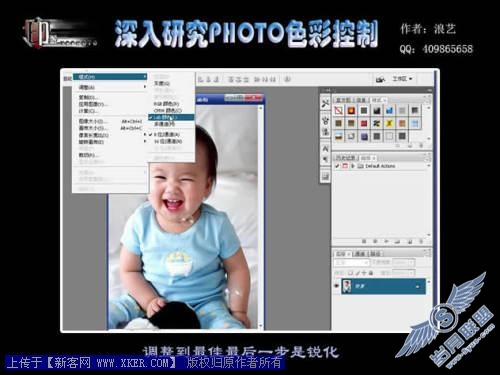Click the lock-all padlock icon in Layers panel
500x375 pixels.
tap(371, 273)
